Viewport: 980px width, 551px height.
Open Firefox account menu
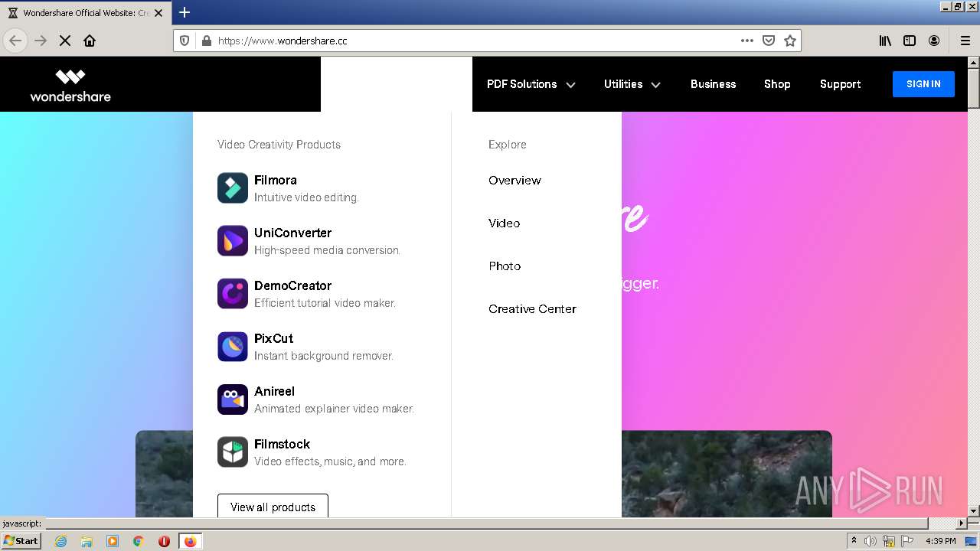click(934, 41)
